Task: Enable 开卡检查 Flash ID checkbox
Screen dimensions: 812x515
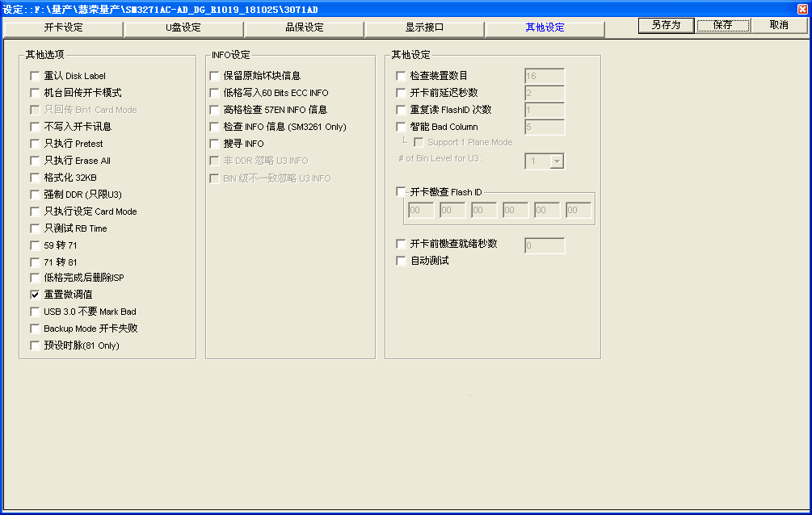Action: coord(401,192)
